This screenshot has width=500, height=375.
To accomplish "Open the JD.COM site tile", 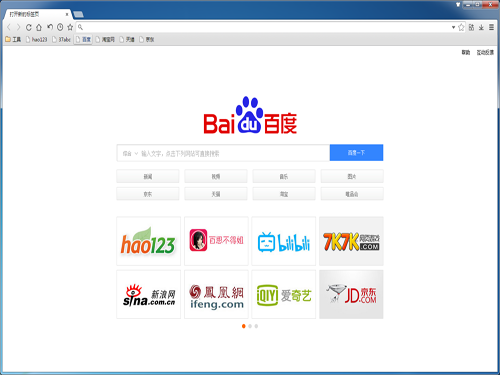I will point(351,295).
